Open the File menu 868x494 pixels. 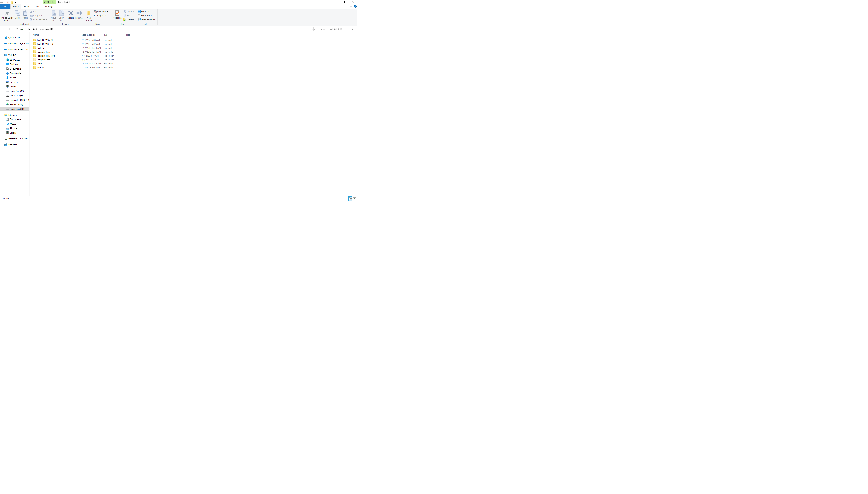tap(5, 7)
